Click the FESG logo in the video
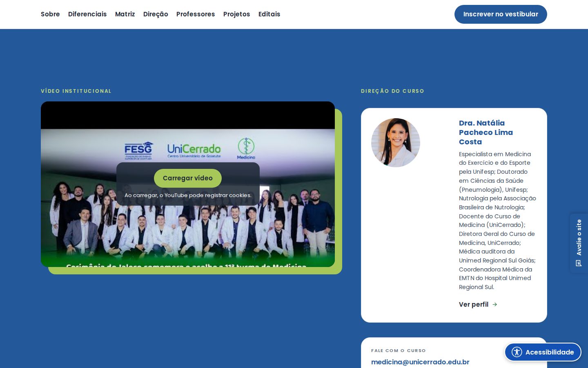This screenshot has width=588, height=368. click(x=138, y=150)
